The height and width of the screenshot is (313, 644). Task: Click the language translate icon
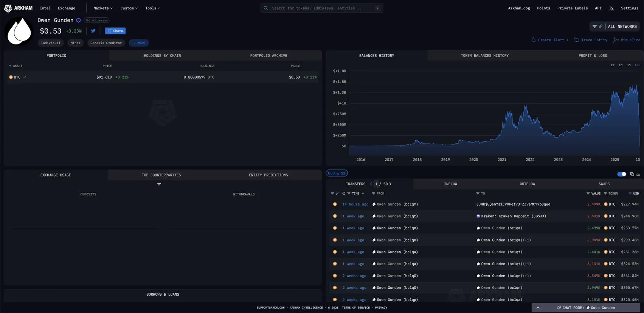611,8
